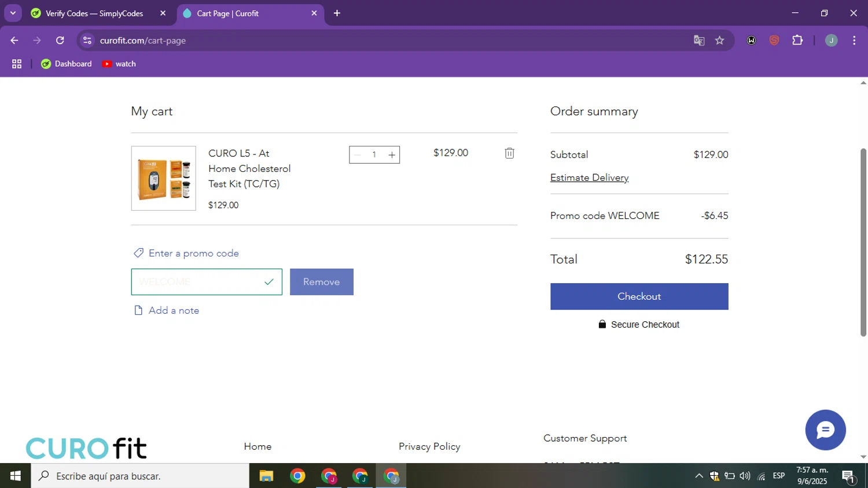This screenshot has height=488, width=868.
Task: Click the Checkout button
Action: click(x=639, y=296)
